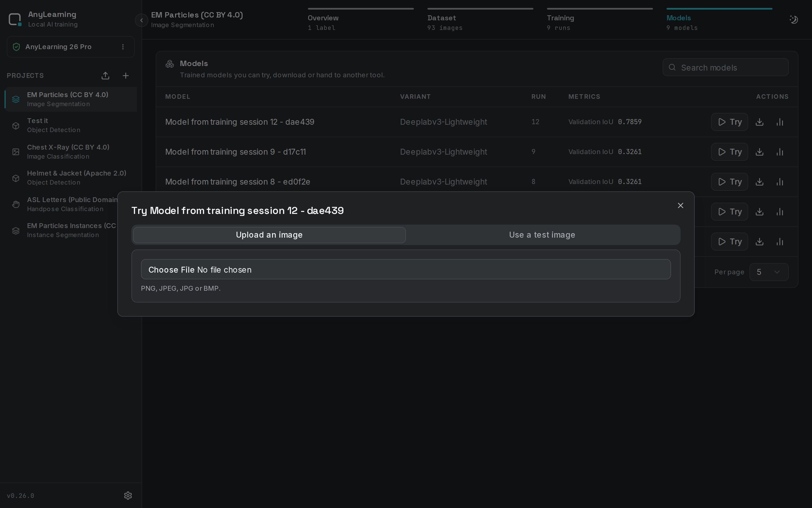Click the Test it project cube icon

[16, 126]
